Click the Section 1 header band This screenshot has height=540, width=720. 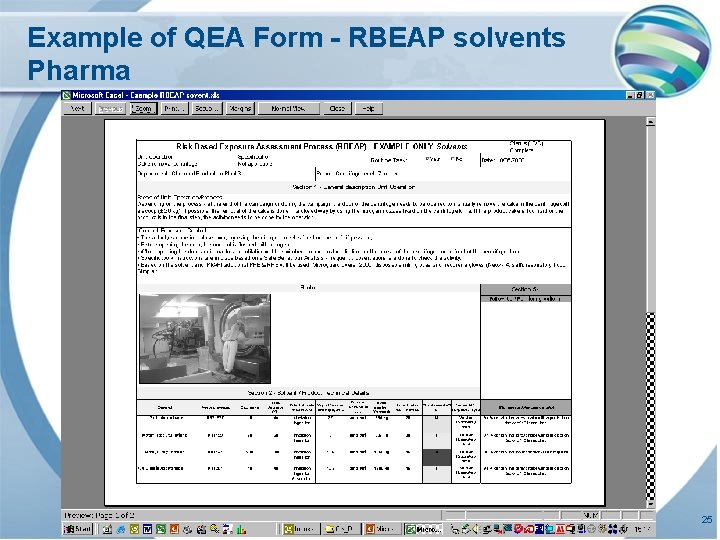pos(354,187)
